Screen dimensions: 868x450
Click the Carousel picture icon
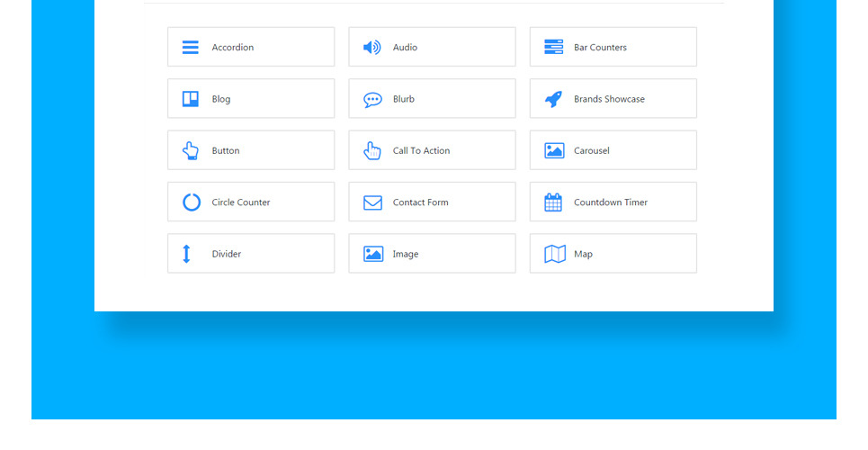(x=554, y=151)
